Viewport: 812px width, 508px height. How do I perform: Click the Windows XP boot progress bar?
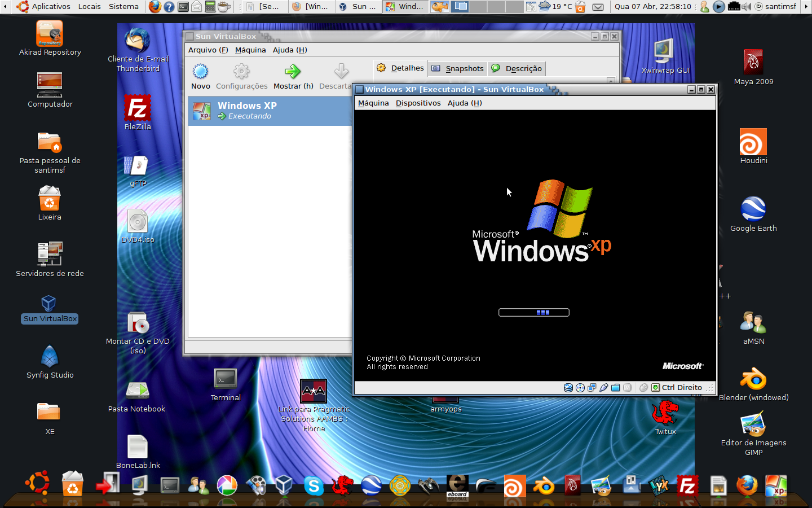(533, 313)
